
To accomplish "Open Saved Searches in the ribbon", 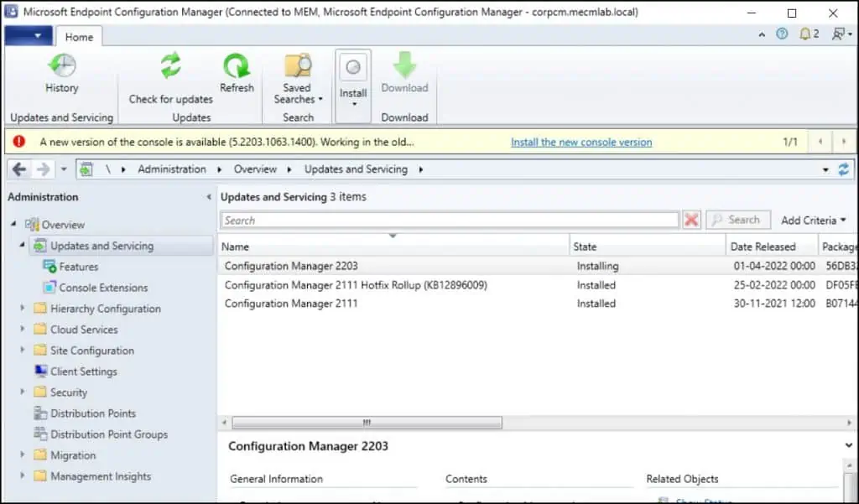I will (x=298, y=78).
